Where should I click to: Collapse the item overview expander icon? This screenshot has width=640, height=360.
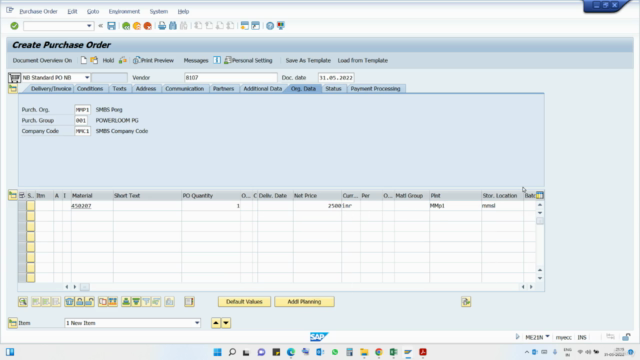point(13,196)
